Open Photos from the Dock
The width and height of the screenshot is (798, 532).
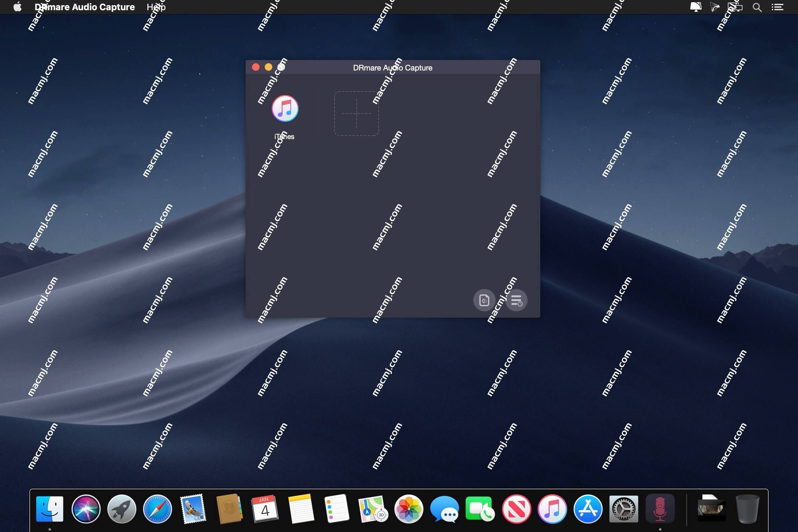coord(409,509)
